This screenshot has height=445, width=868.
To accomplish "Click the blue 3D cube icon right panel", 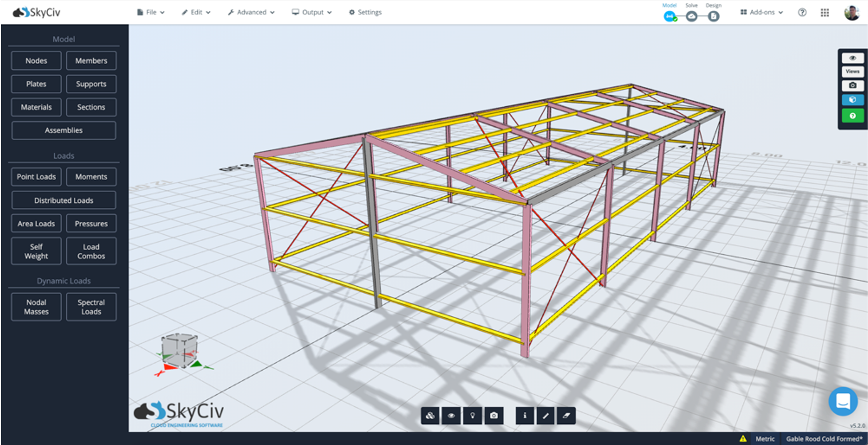I will (852, 99).
